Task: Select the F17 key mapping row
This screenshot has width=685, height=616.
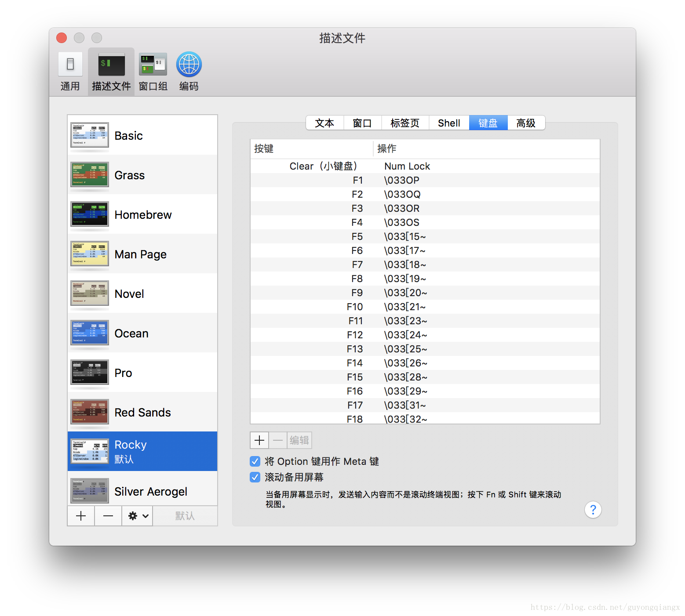Action: point(425,405)
